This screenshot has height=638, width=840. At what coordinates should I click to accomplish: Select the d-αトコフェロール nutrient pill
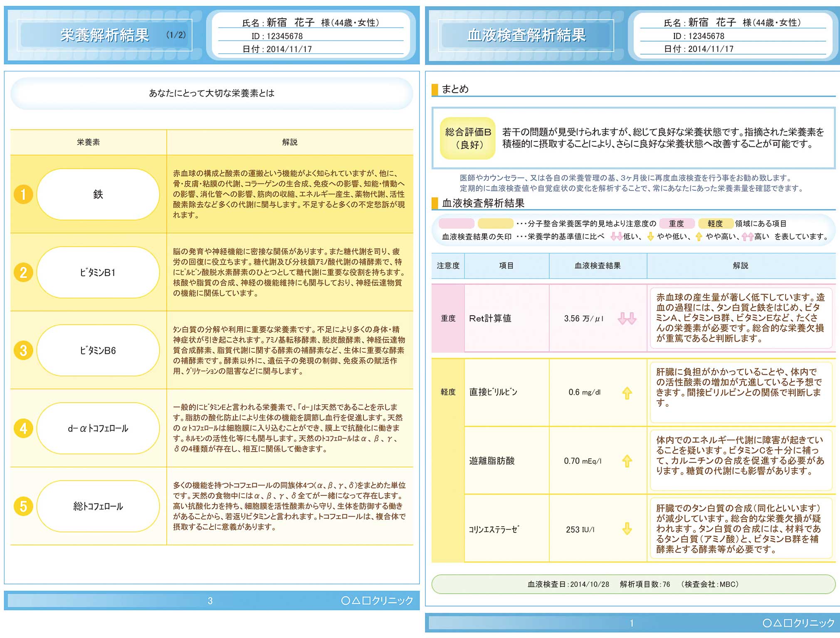coord(98,428)
